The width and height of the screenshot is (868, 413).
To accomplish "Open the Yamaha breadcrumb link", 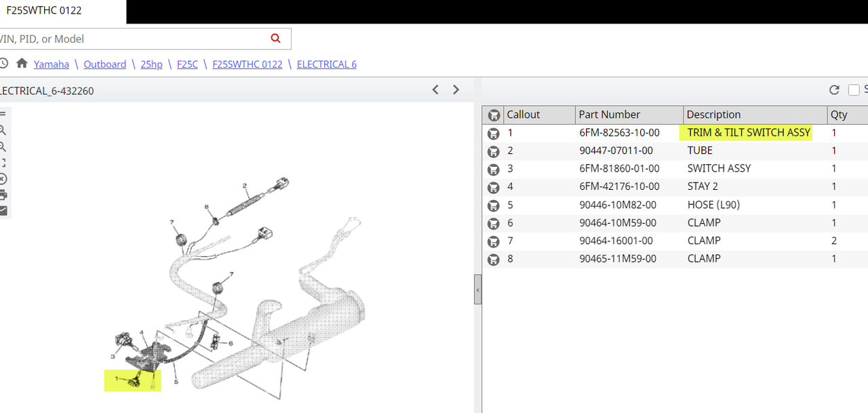I will (x=52, y=64).
